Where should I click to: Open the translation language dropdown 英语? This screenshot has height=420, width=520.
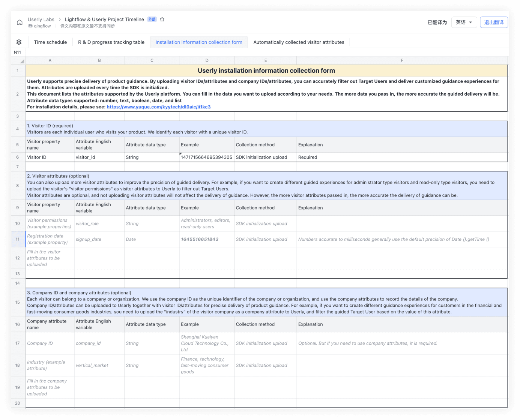[464, 22]
